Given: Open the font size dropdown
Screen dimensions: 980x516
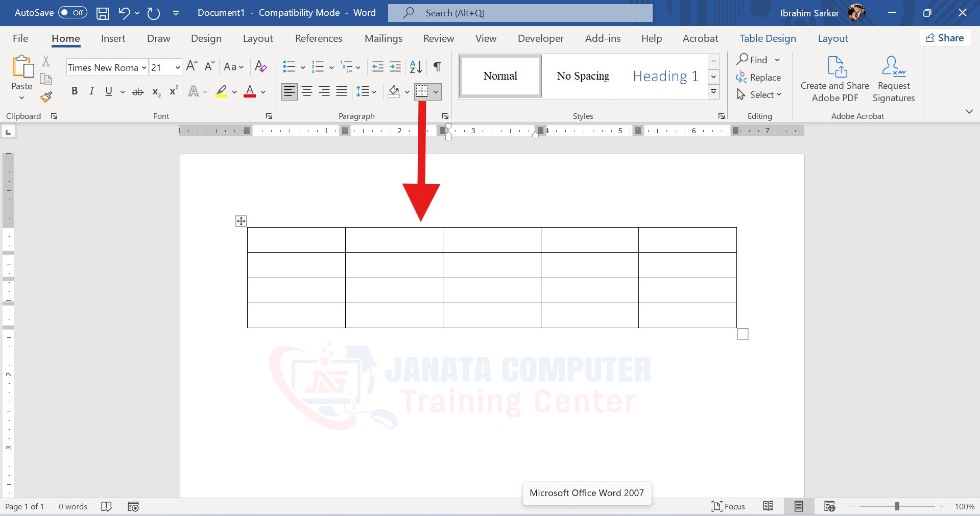Looking at the screenshot, I should point(177,67).
